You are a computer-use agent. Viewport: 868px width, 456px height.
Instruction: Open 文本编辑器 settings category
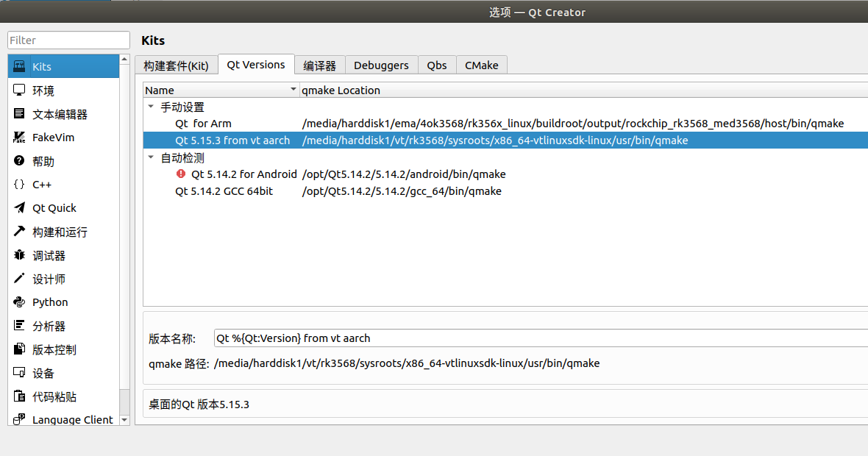click(64, 114)
